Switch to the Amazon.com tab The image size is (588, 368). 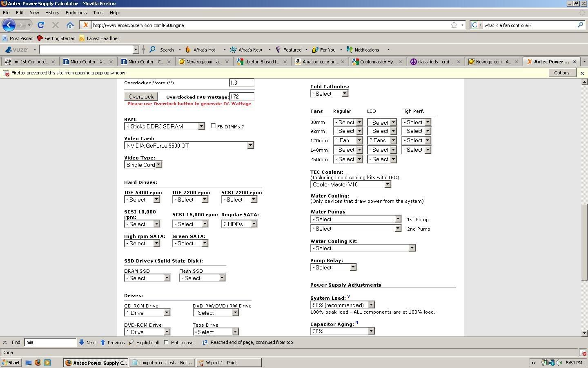321,62
